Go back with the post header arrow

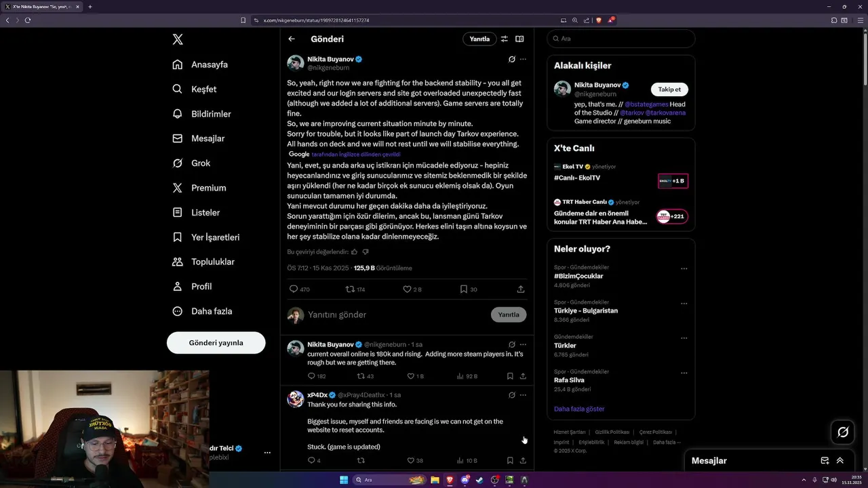pos(292,39)
